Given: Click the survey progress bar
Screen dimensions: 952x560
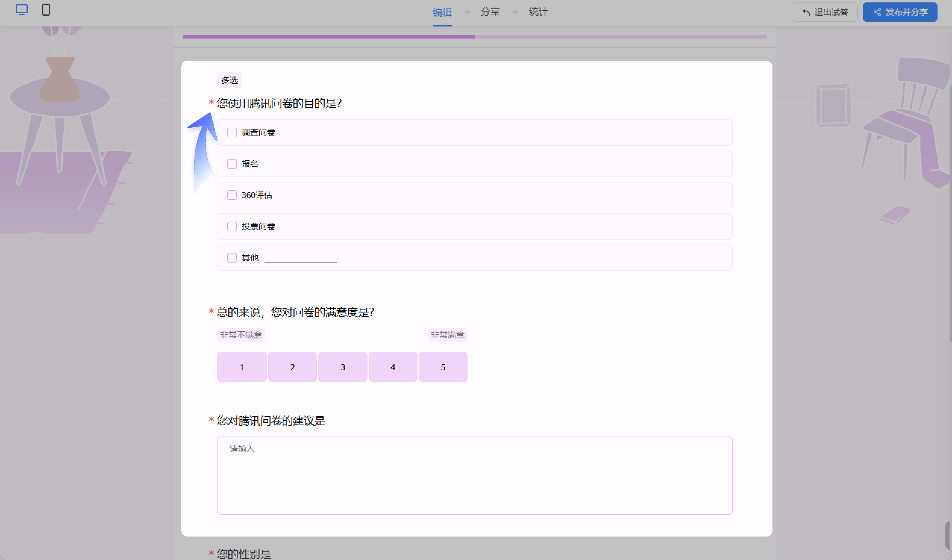Looking at the screenshot, I should pyautogui.click(x=474, y=37).
